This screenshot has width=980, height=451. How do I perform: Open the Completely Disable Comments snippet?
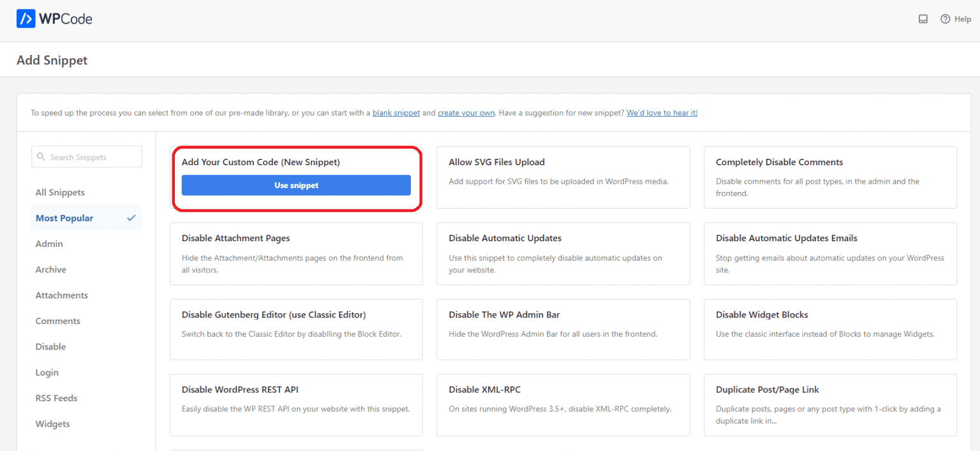click(x=829, y=177)
